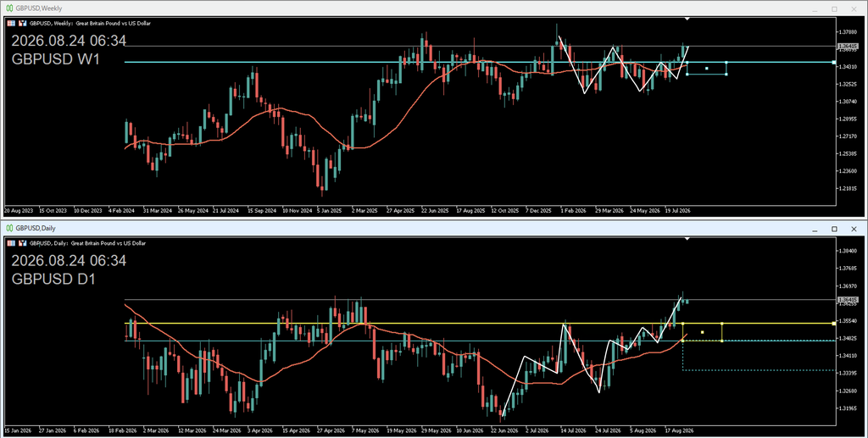Click the 2026.08.24 06:34 timestamp in Daily chart
Screen dimensions: 868x438
pos(69,260)
